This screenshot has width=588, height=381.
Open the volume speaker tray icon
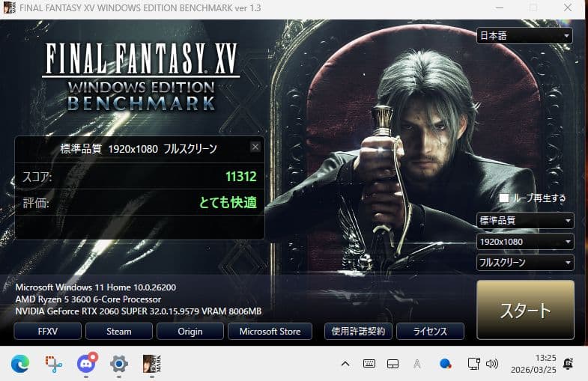[x=491, y=364]
